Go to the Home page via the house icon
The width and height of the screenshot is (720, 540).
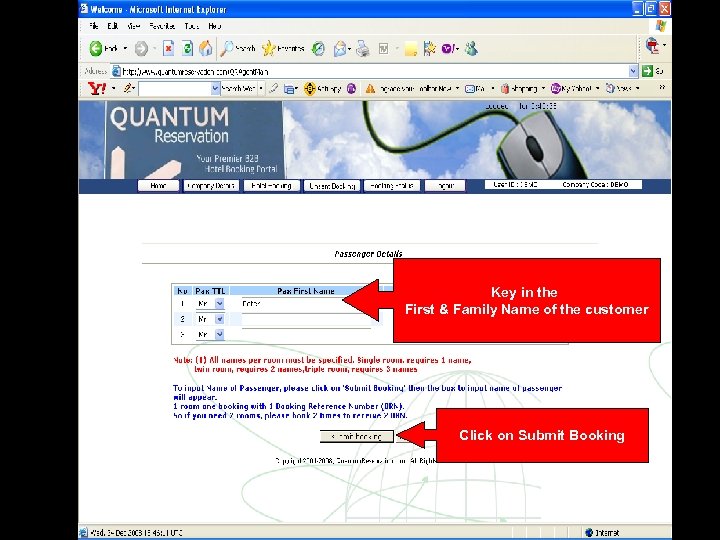(x=206, y=48)
